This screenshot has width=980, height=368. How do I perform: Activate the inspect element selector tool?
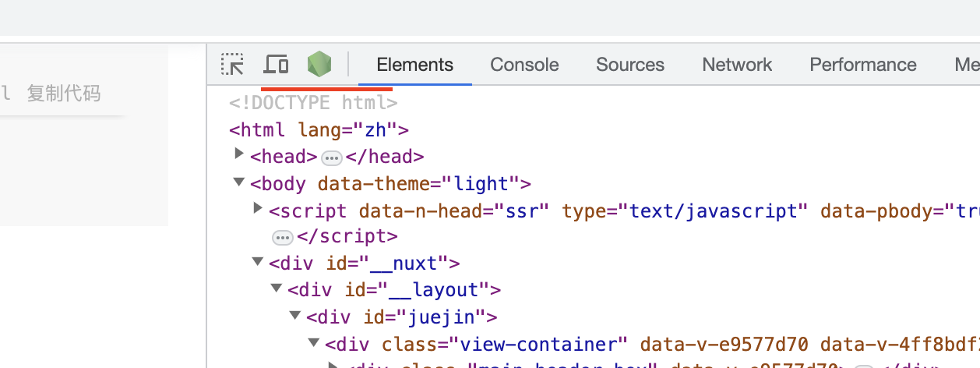(x=232, y=64)
